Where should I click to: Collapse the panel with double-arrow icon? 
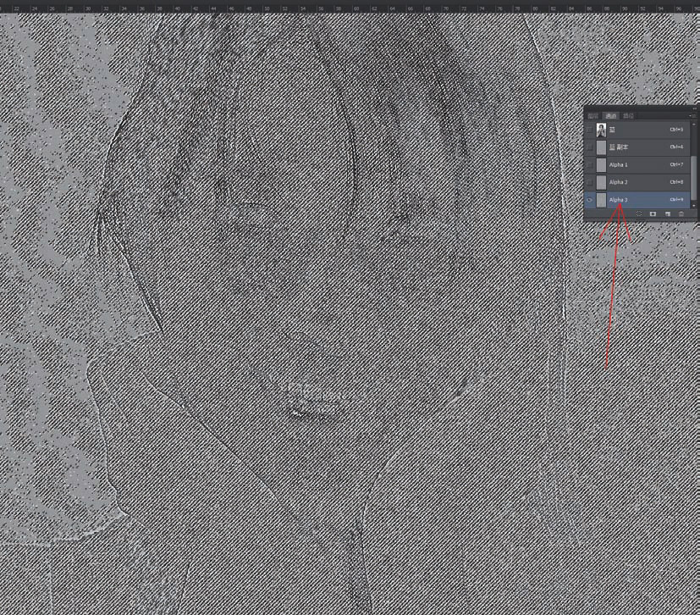(x=694, y=108)
